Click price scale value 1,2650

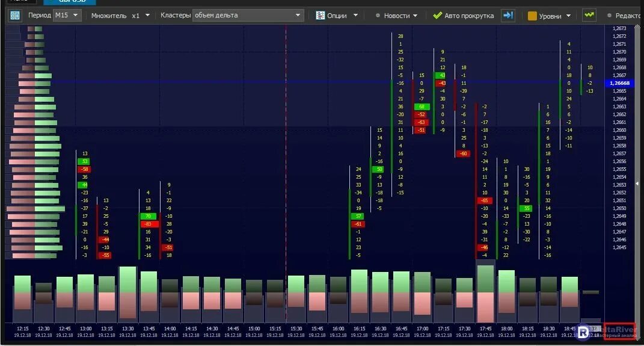click(x=619, y=208)
